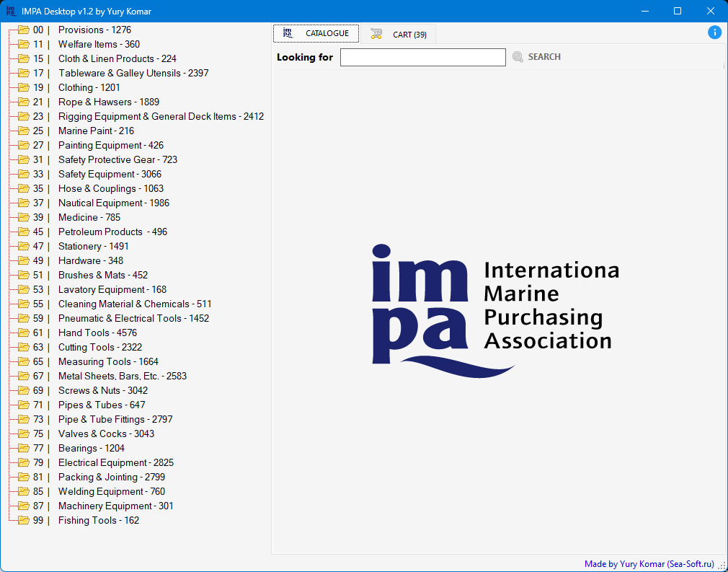
Task: Click the magnifier icon beside SEARCH
Action: pos(518,57)
